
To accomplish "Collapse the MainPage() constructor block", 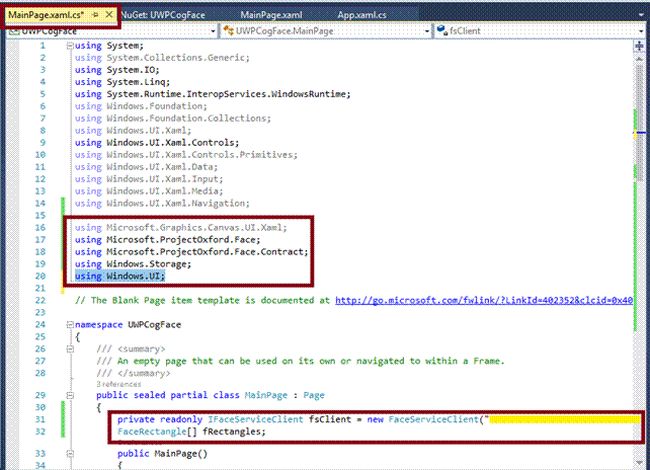I will pos(70,454).
